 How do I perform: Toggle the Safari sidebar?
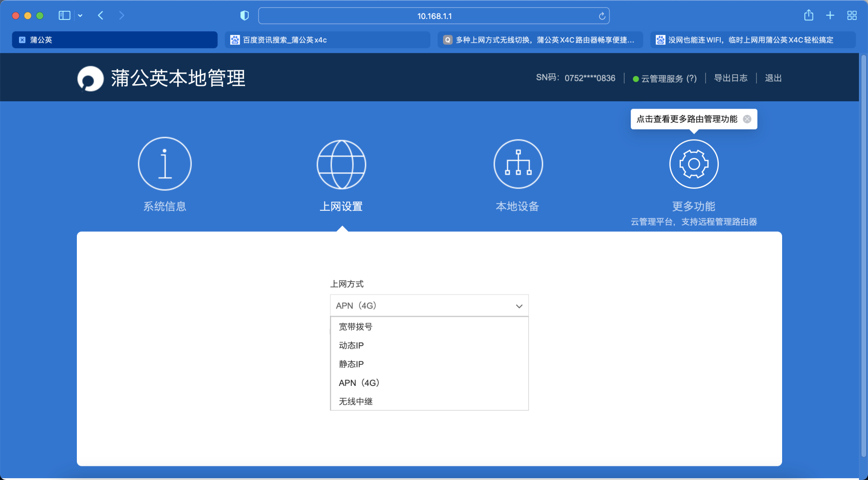coord(65,15)
